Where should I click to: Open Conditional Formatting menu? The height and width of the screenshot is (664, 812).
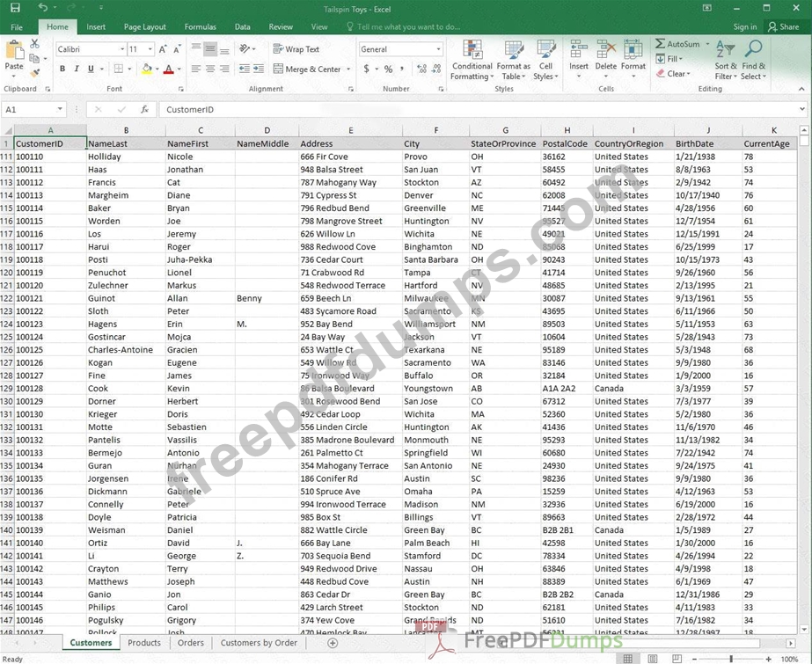472,60
